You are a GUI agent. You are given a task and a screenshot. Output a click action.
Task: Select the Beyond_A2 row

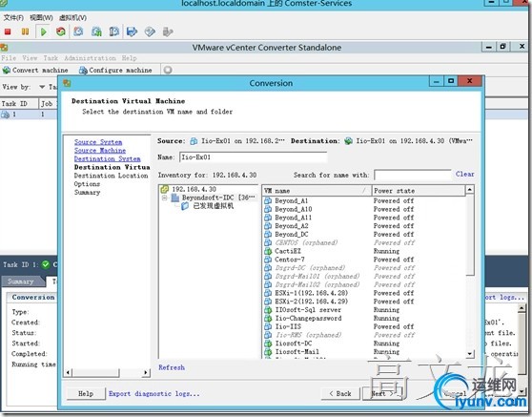point(363,226)
